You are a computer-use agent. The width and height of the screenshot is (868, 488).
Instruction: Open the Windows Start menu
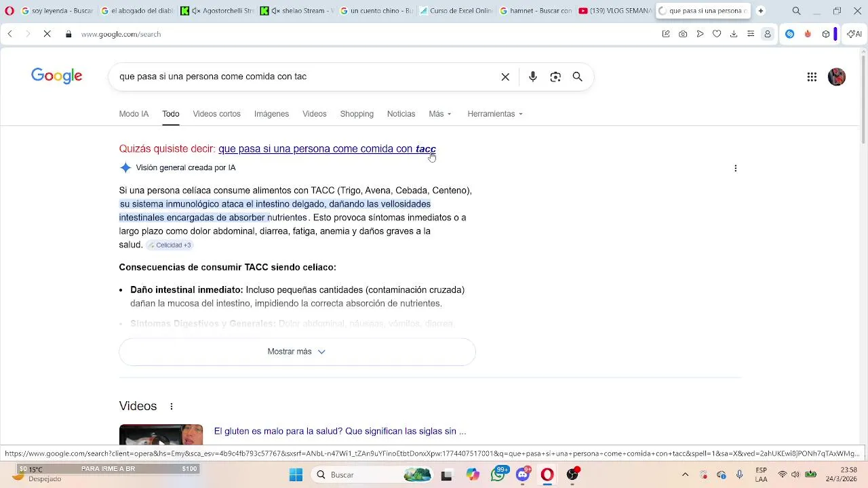pyautogui.click(x=296, y=475)
